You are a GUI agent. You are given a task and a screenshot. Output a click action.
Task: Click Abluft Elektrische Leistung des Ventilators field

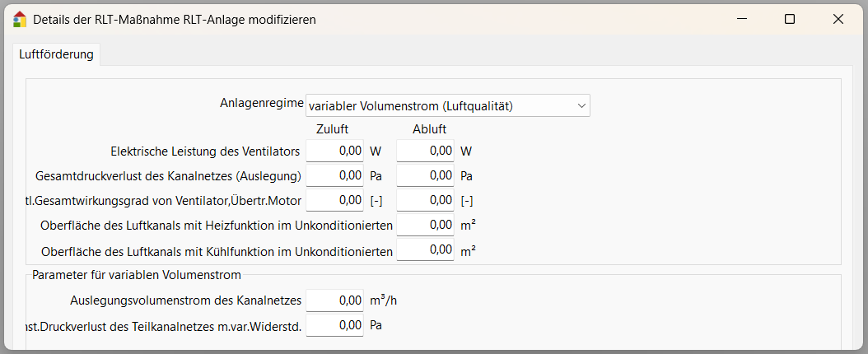(x=425, y=151)
